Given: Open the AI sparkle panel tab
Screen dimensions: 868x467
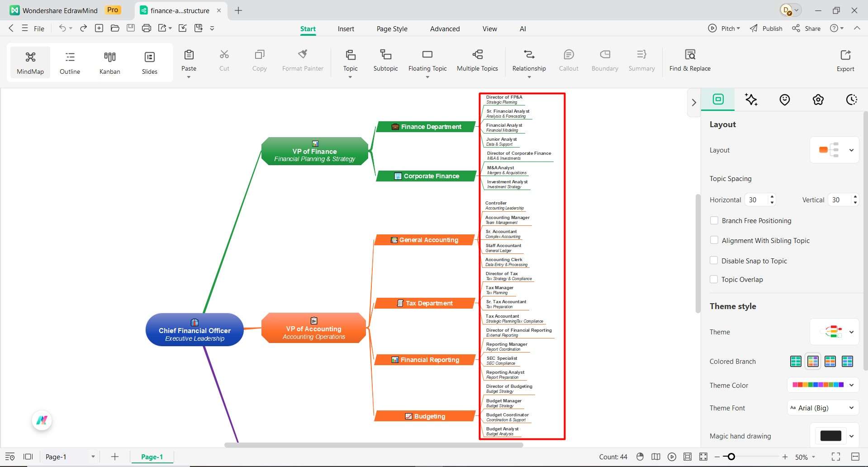Looking at the screenshot, I should pyautogui.click(x=751, y=100).
